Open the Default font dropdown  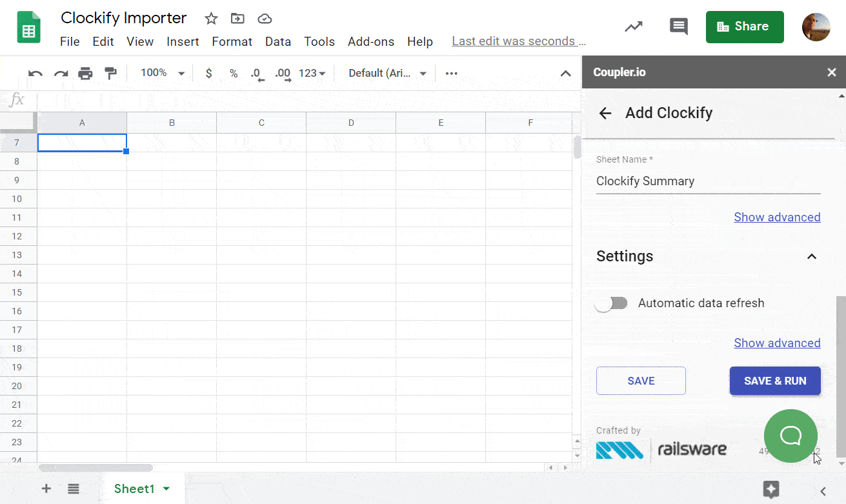coord(387,73)
